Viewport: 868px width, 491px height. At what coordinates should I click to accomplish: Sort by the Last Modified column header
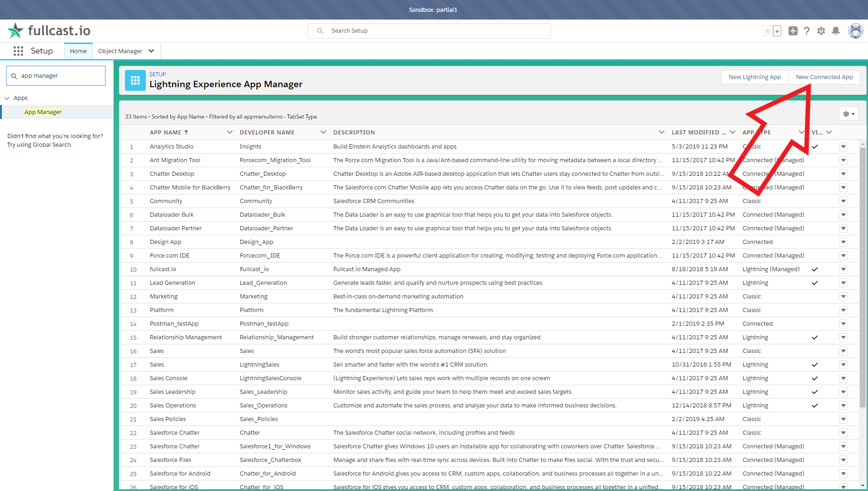coord(699,133)
